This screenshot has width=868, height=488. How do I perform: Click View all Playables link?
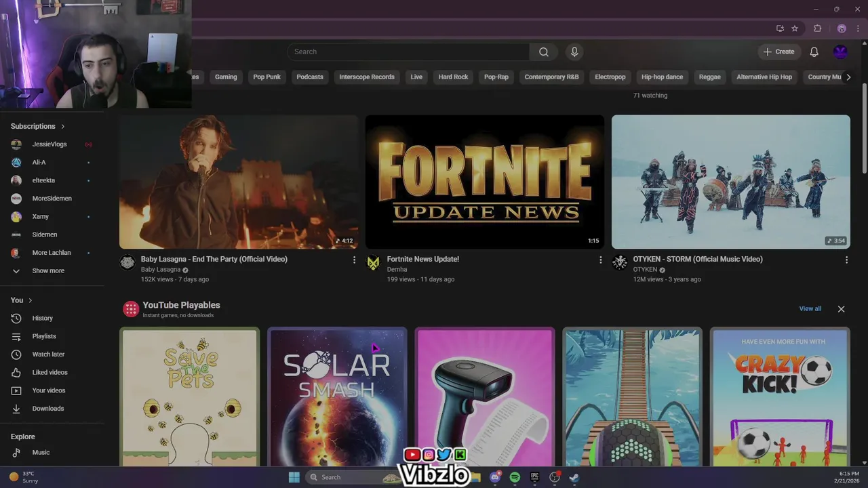tap(810, 309)
